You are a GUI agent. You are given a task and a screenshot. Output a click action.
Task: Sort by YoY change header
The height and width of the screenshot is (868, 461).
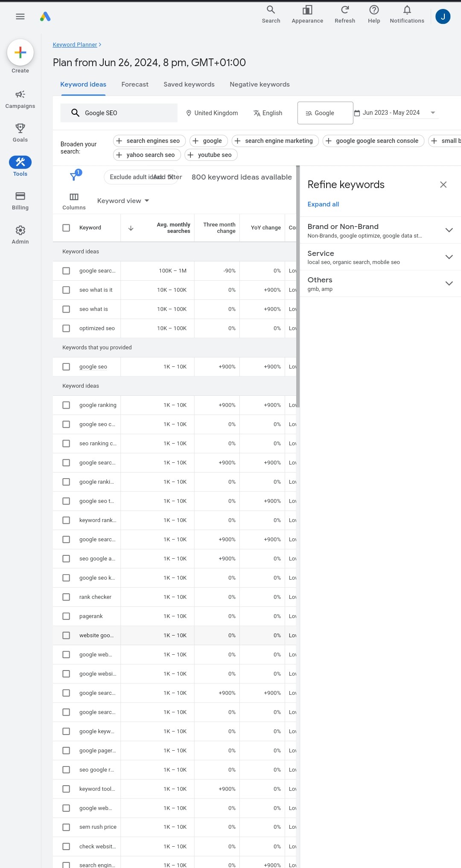pyautogui.click(x=266, y=228)
